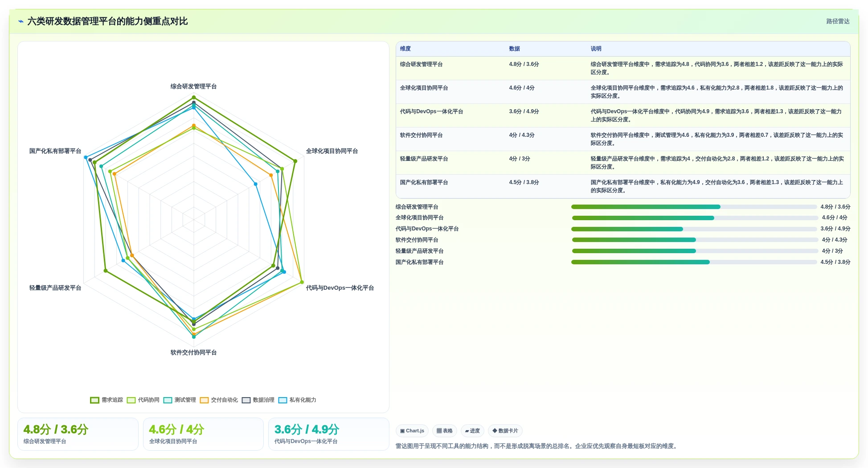Click the 轻量级产品研发平台 progress bar

[x=695, y=251]
